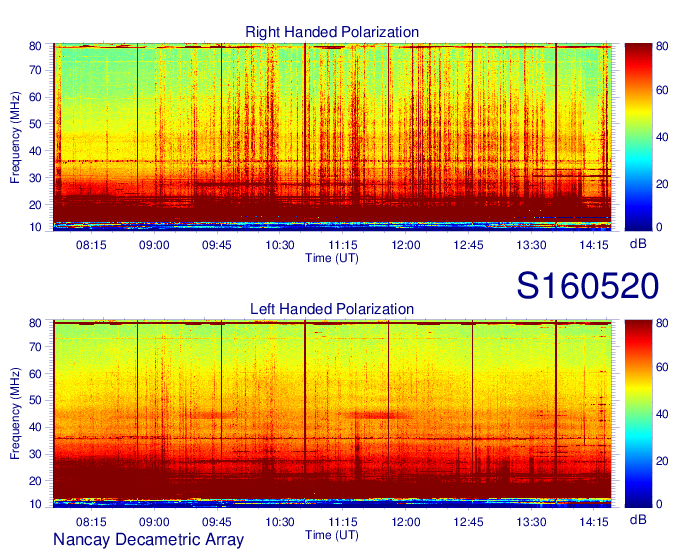
Task: Click the 80 dB tick on Left Handed color bar
Action: (662, 323)
